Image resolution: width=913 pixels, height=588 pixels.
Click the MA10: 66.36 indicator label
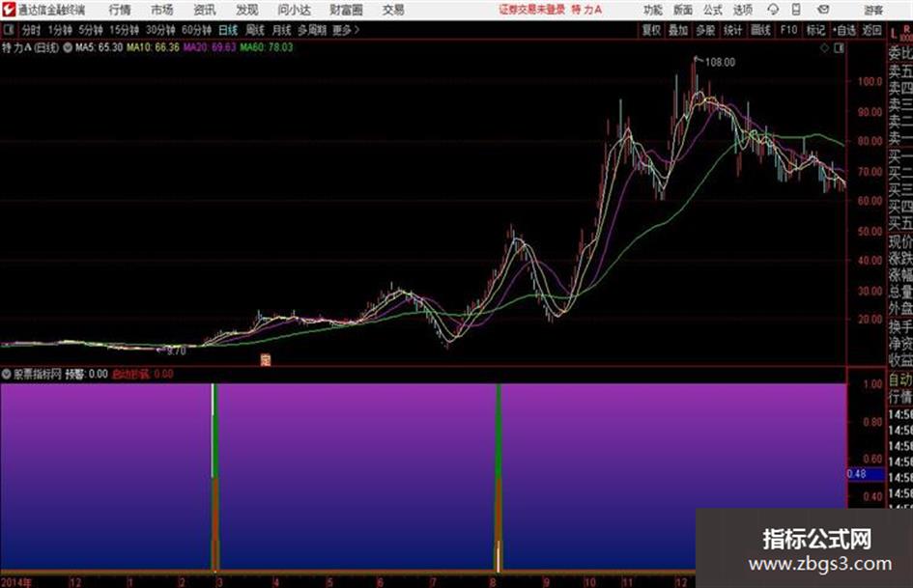tap(154, 47)
